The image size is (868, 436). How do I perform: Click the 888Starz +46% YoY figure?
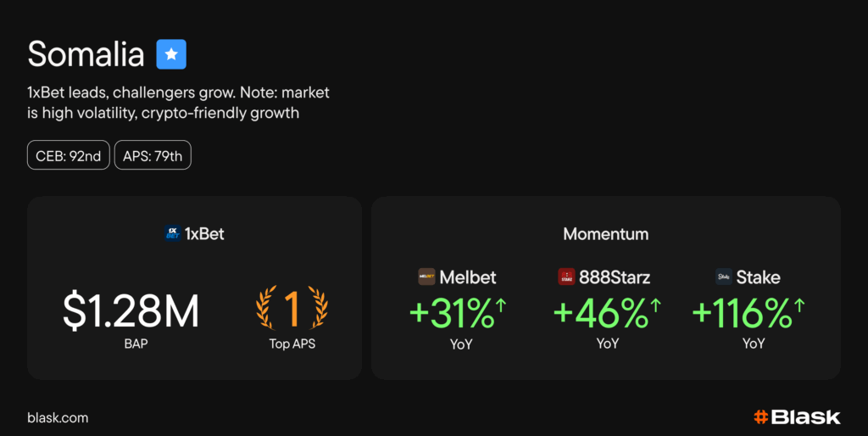click(x=600, y=314)
